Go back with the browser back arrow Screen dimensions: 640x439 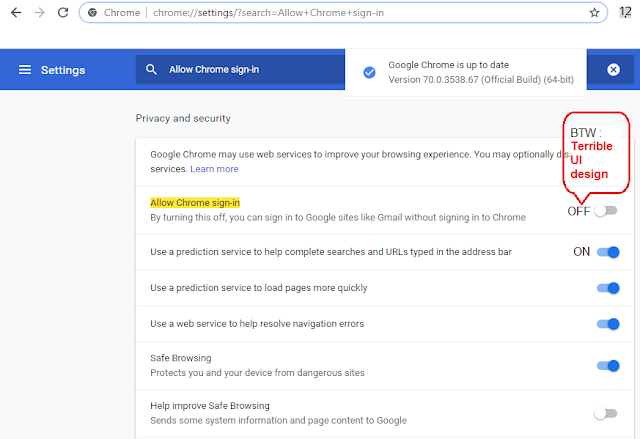point(16,13)
